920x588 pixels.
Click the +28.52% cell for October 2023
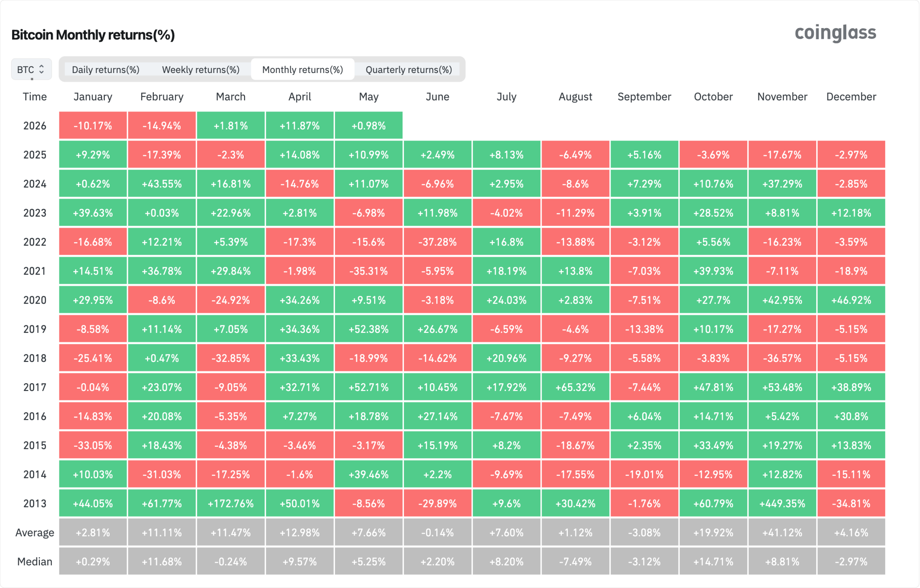[x=713, y=212]
